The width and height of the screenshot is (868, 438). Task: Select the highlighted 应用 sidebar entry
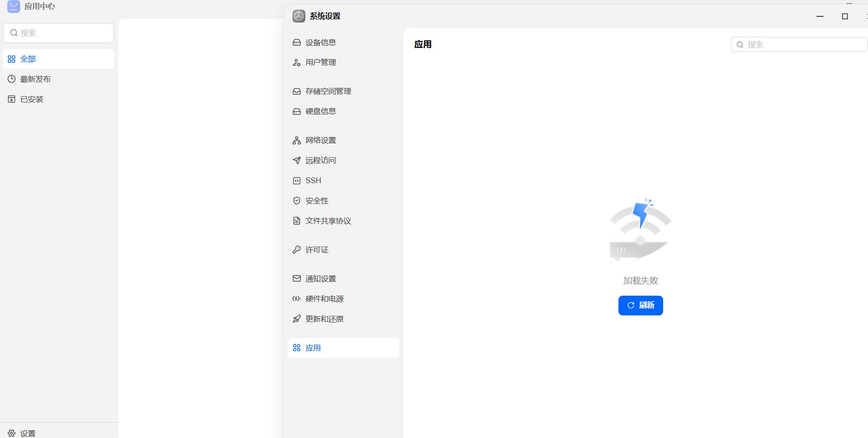coord(343,348)
